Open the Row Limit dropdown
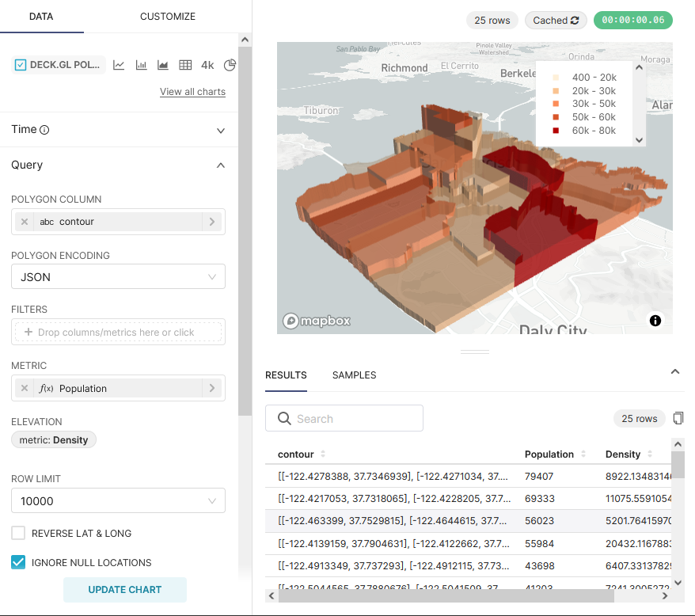Screen dimensions: 695x616 (x=118, y=500)
